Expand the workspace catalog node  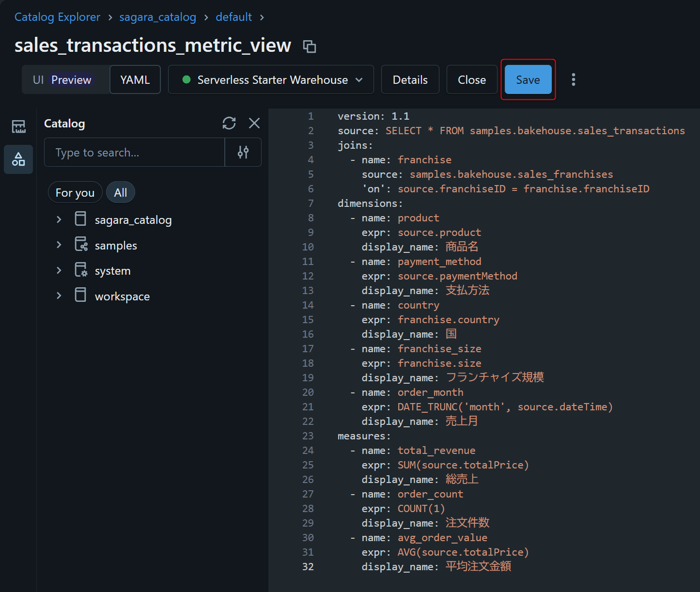tap(59, 296)
